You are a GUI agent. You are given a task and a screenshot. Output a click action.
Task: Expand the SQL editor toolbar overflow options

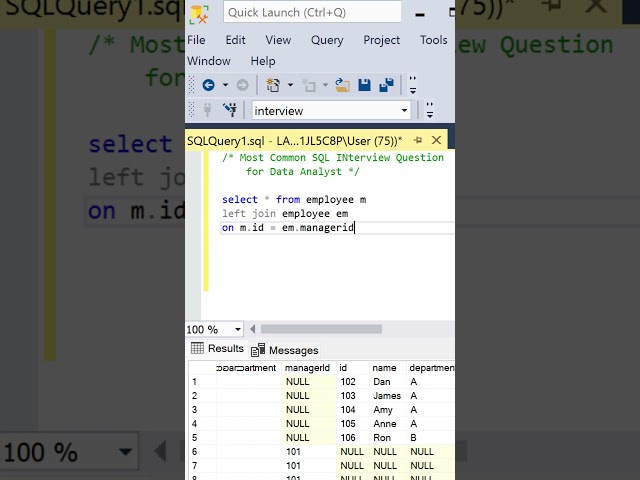point(429,110)
